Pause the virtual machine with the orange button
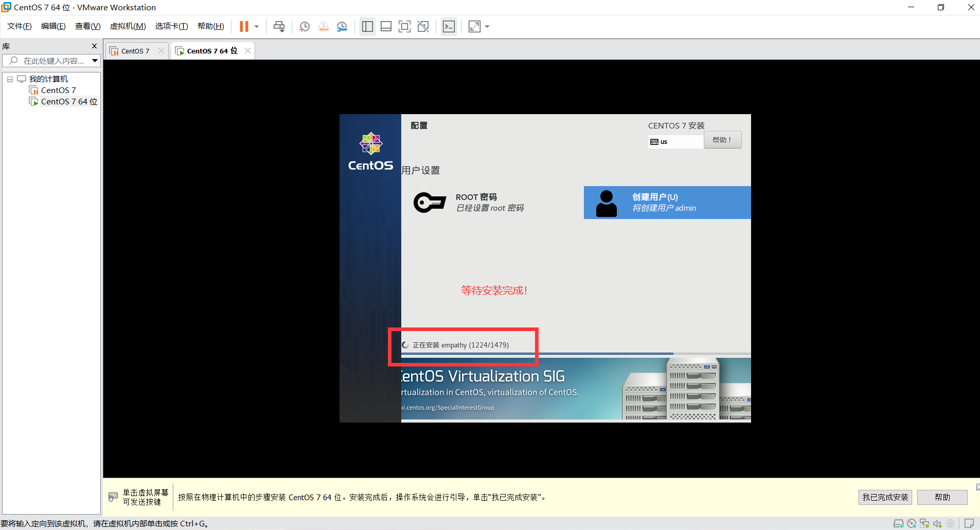This screenshot has width=980, height=530. click(244, 27)
